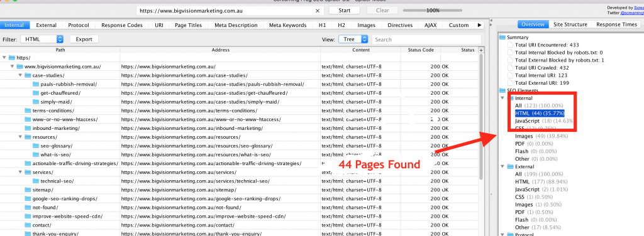
Task: Open the Meta Description tab
Action: point(236,25)
